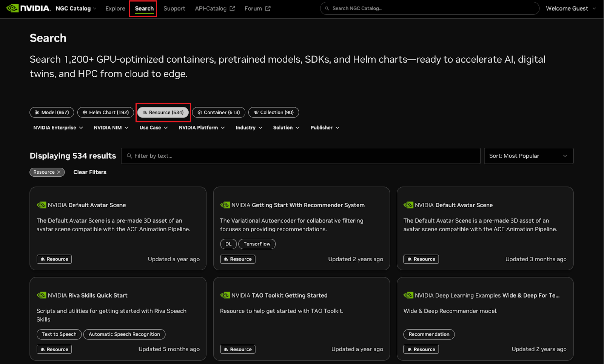This screenshot has width=604, height=364.
Task: Click the Resource badge on Riva Skills card
Action: tap(54, 349)
